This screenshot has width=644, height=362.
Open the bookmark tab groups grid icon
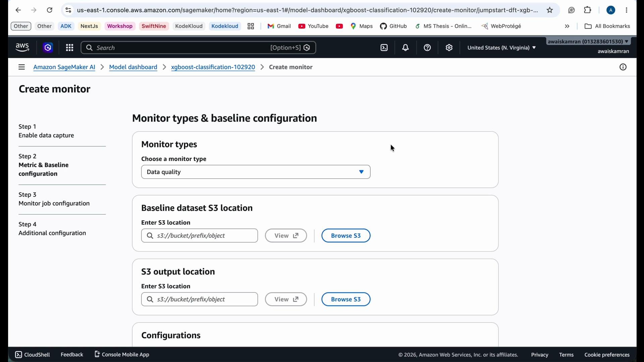pos(251,26)
